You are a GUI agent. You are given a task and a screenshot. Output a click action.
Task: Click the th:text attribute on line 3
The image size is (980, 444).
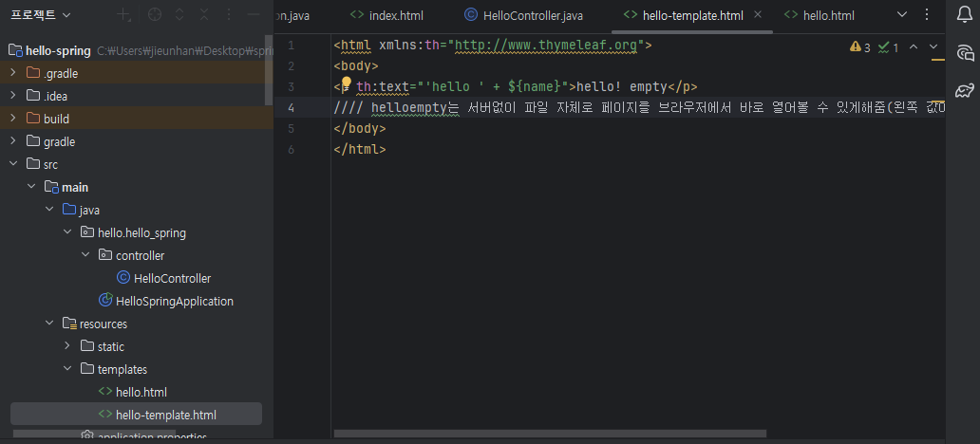click(382, 86)
